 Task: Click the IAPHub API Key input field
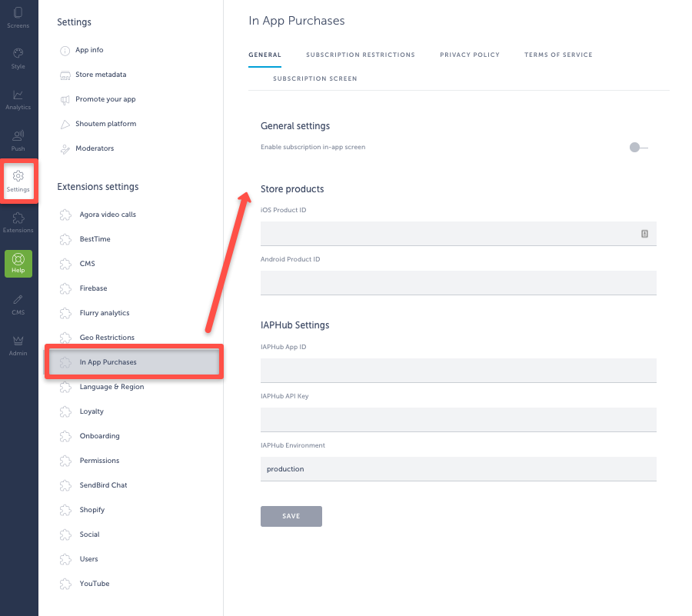pos(458,420)
